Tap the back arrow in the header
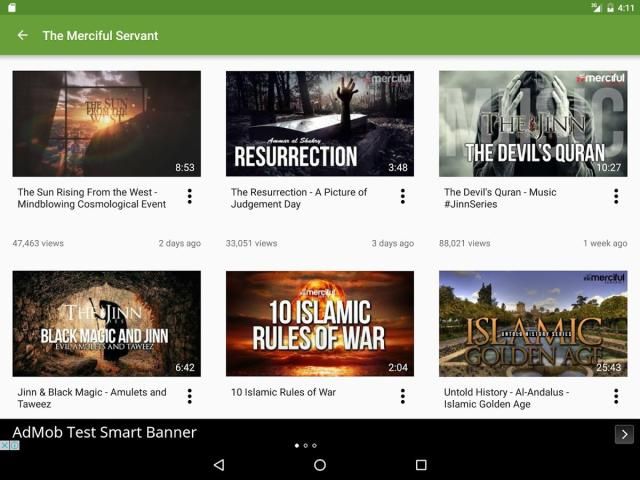This screenshot has width=640, height=480. point(22,36)
